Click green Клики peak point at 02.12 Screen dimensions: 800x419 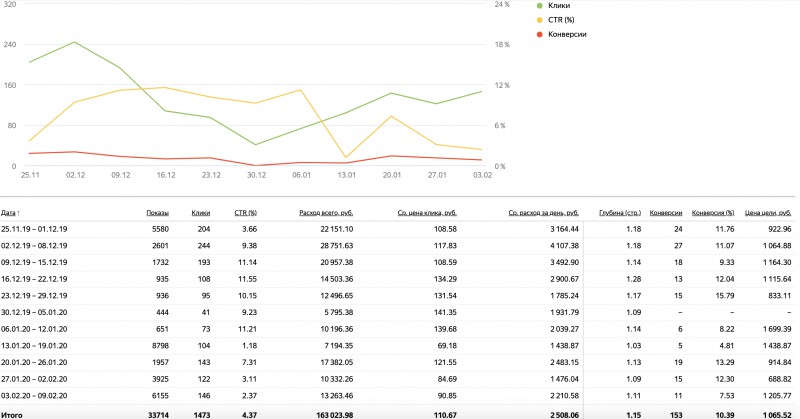point(75,42)
